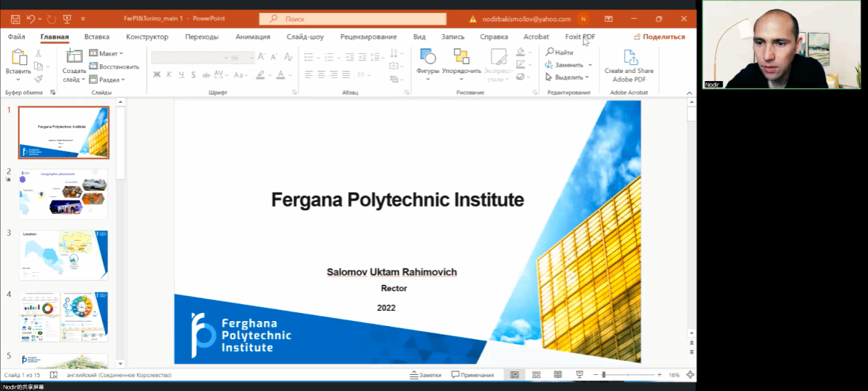Click the Share (Поделиться) button
This screenshot has height=391, width=868.
[x=659, y=36]
